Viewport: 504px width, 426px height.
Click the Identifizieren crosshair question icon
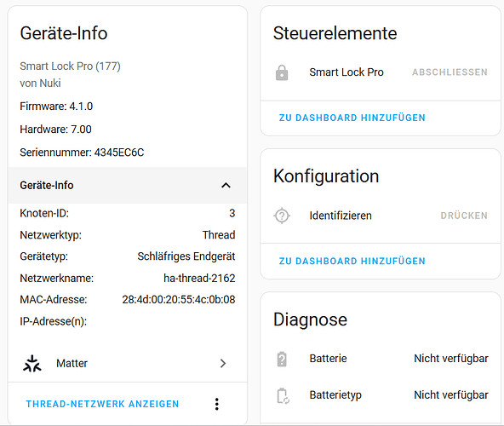click(282, 216)
